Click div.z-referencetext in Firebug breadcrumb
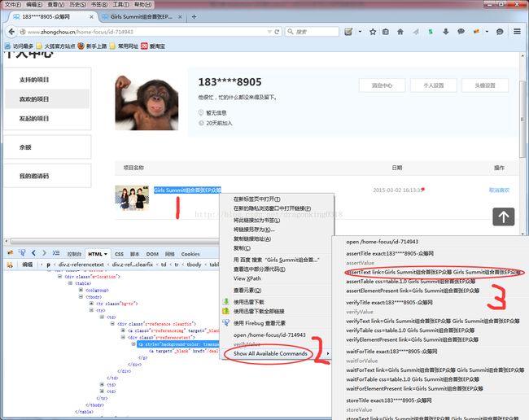Image resolution: width=529 pixels, height=420 pixels. pyautogui.click(x=81, y=265)
